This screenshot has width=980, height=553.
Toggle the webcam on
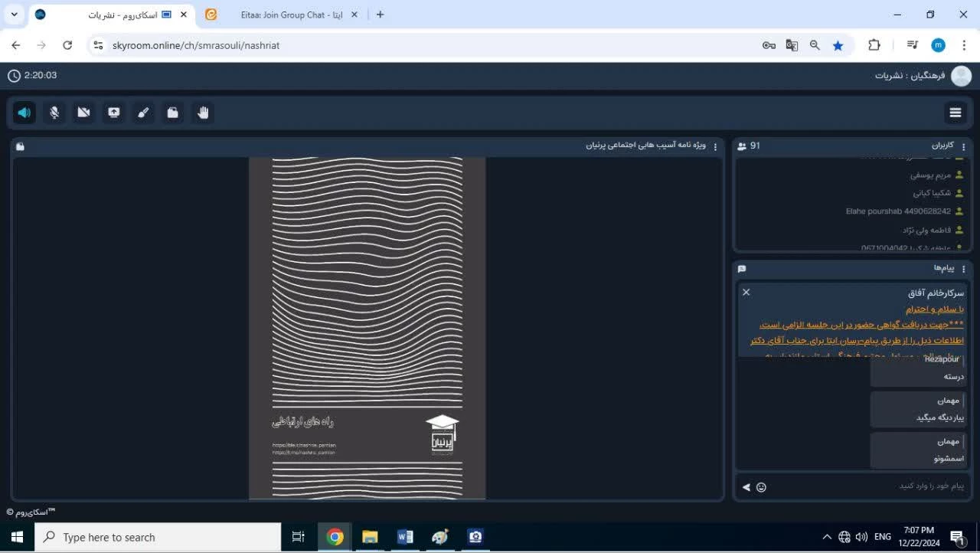tap(84, 113)
